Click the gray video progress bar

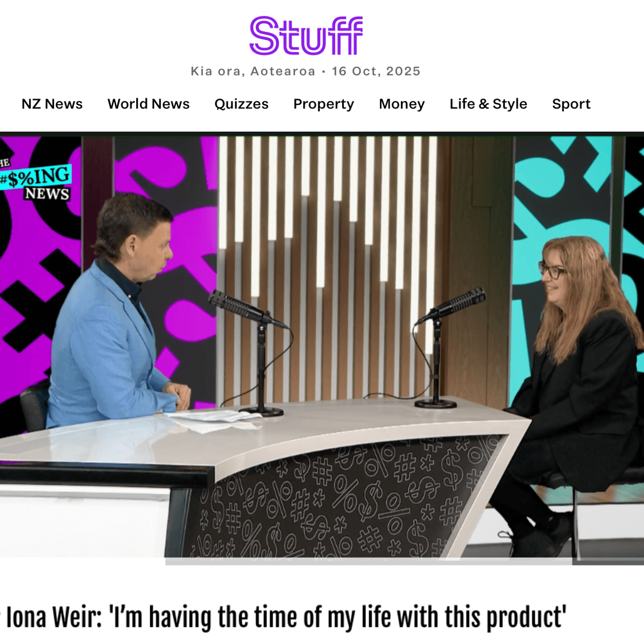369,561
